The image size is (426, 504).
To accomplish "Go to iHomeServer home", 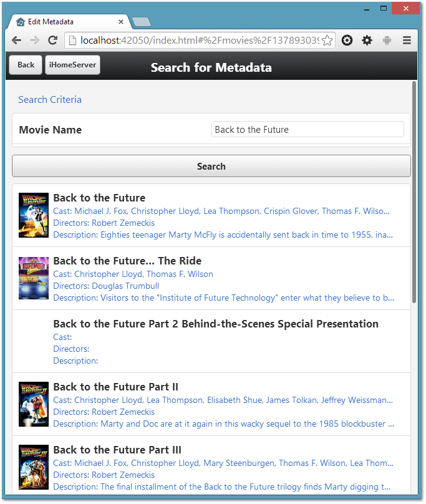I will point(72,65).
